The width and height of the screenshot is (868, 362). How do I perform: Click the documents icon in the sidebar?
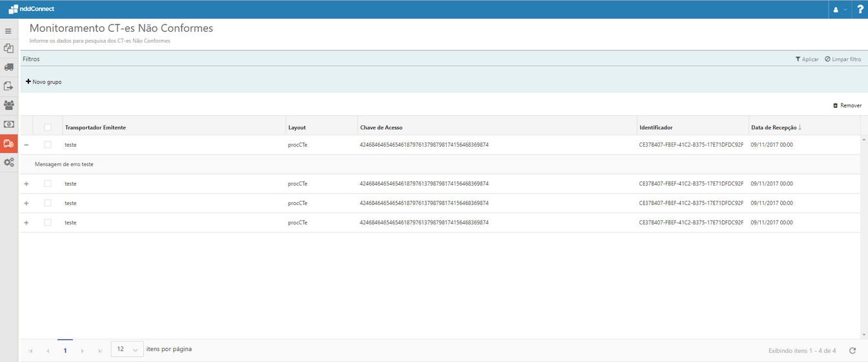click(x=8, y=48)
